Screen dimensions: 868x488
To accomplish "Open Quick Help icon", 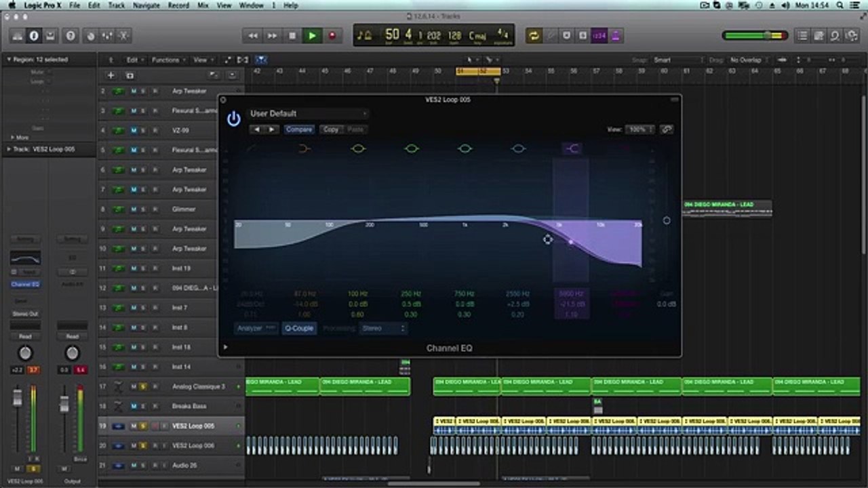I will [x=71, y=35].
